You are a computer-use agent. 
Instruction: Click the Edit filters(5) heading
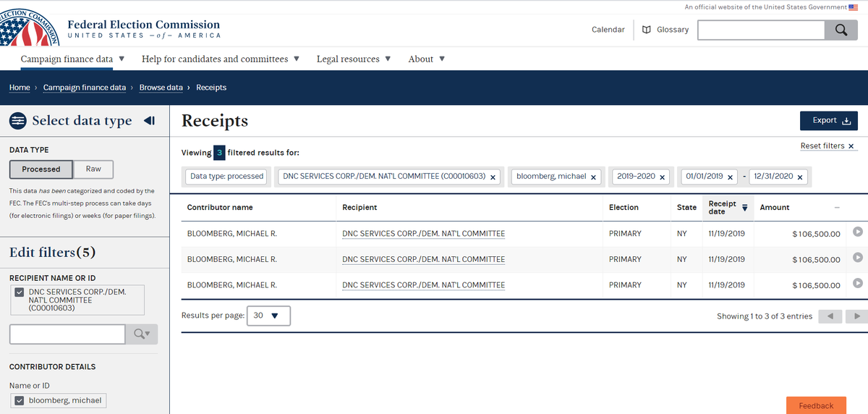(x=53, y=253)
